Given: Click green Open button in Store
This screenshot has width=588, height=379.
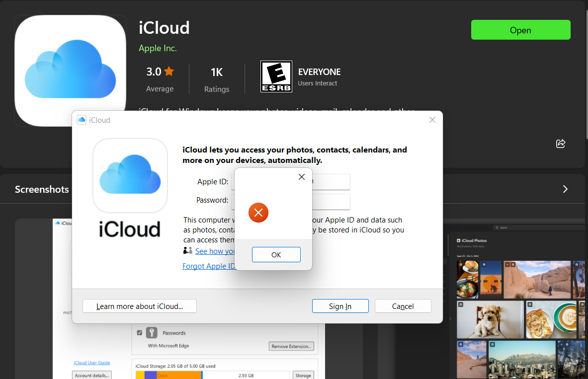Looking at the screenshot, I should click(x=520, y=30).
